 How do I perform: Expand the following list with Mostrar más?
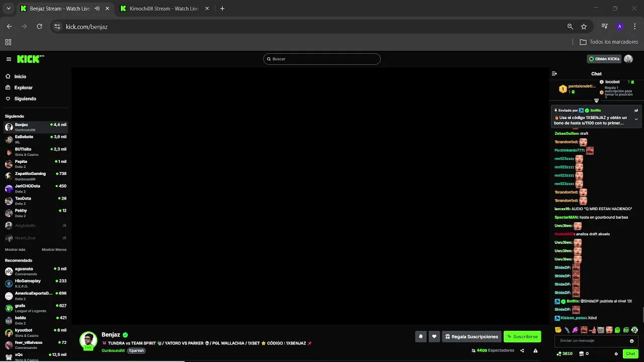[x=15, y=249]
